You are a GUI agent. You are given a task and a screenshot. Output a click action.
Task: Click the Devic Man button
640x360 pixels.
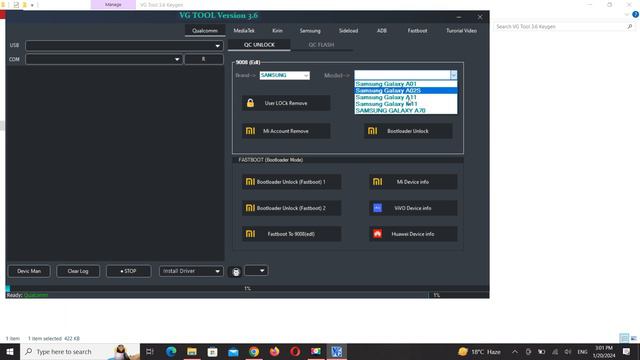[29, 271]
